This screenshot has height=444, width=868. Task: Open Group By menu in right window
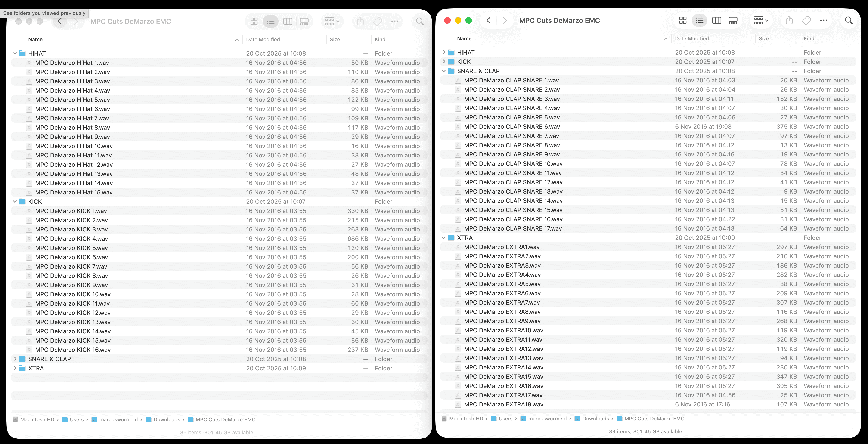tap(761, 21)
